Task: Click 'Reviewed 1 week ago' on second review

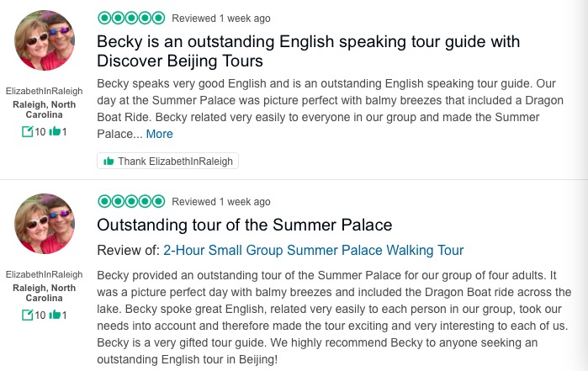Action: point(221,202)
